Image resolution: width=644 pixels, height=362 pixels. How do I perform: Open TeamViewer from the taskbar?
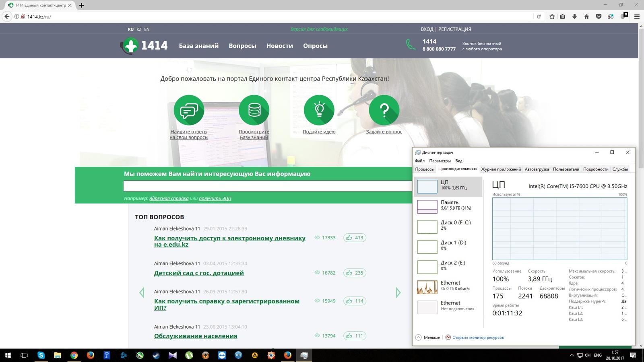[222, 355]
